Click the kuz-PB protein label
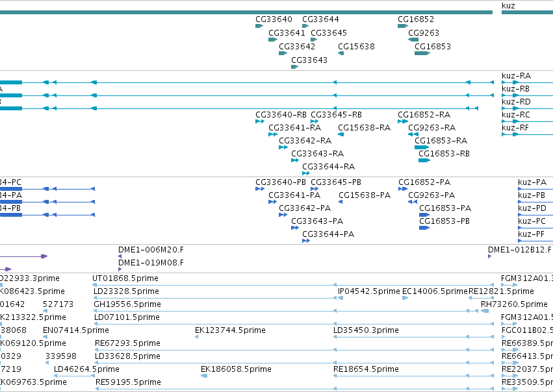The width and height of the screenshot is (553, 392). point(532,195)
